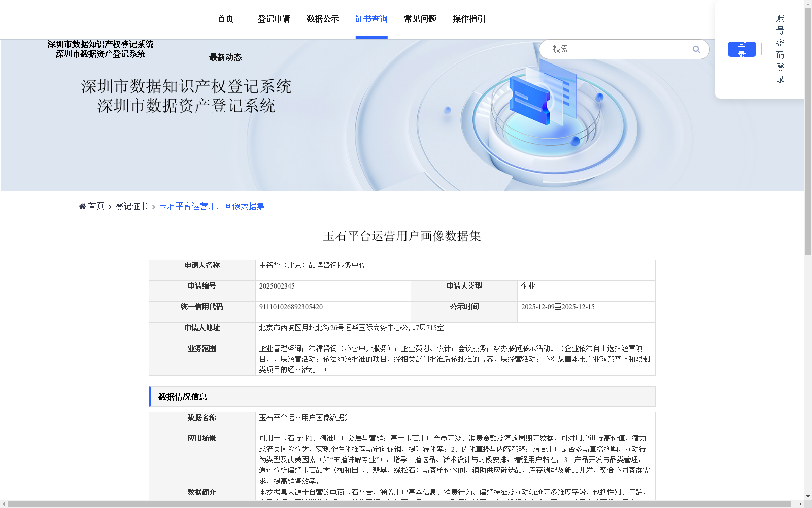Click applicant name 中铭华（北京）品牌咨询服务中心

(x=312, y=265)
